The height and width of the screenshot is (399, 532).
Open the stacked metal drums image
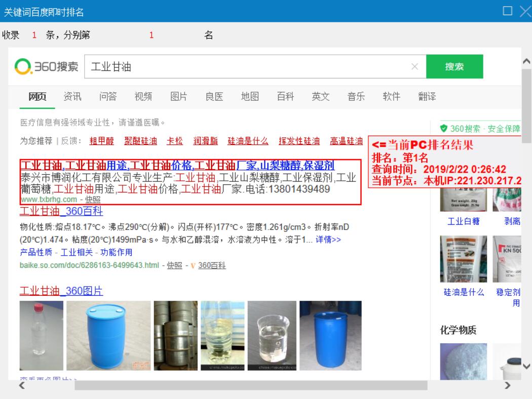(x=176, y=336)
